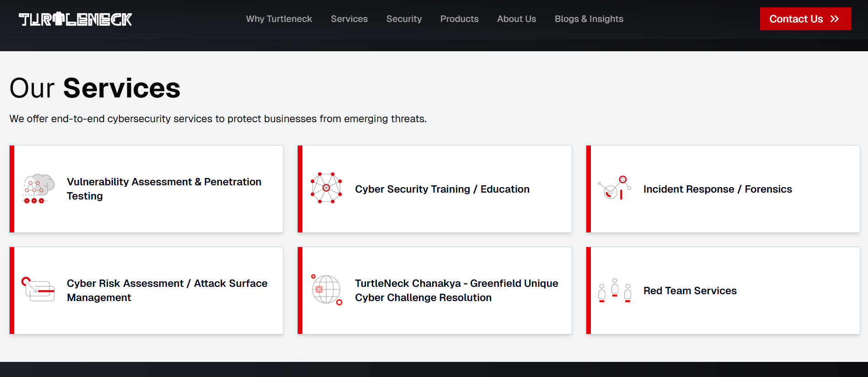Screen dimensions: 868x377
Task: Click the network node icon for Cyber Security Training
Action: pyautogui.click(x=326, y=188)
